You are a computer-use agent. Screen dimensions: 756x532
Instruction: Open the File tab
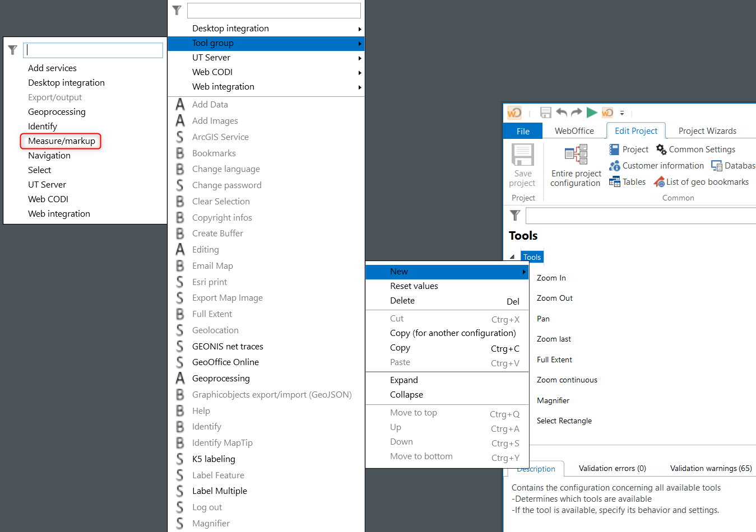click(523, 131)
